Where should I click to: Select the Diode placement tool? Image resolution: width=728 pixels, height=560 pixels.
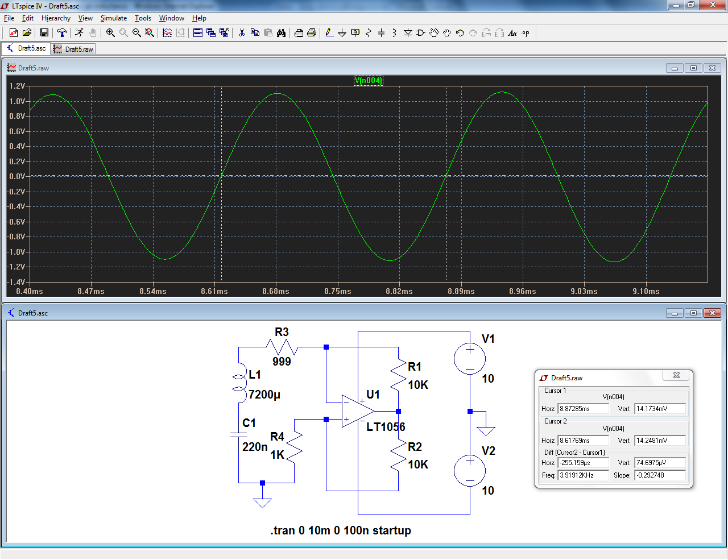(x=408, y=33)
